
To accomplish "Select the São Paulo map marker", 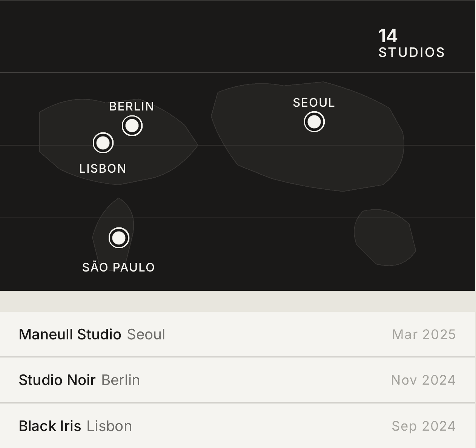I will click(119, 238).
